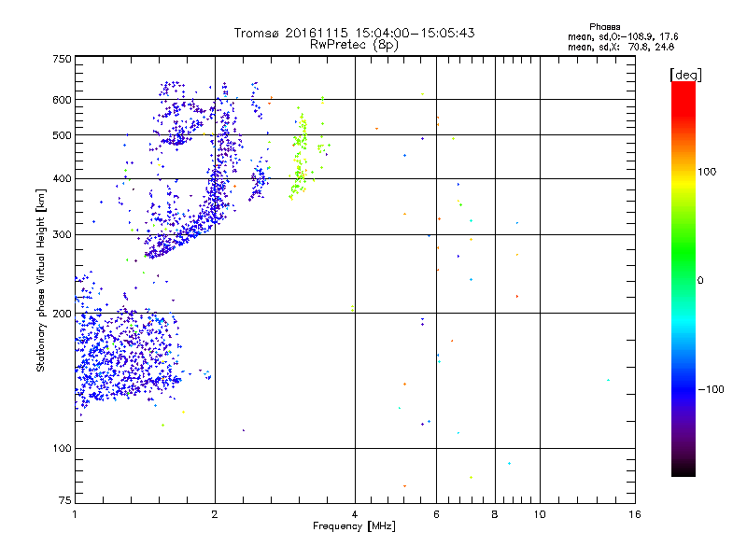Click the y-axis '100' tick label
Image resolution: width=747 pixels, height=560 pixels.
click(62, 448)
